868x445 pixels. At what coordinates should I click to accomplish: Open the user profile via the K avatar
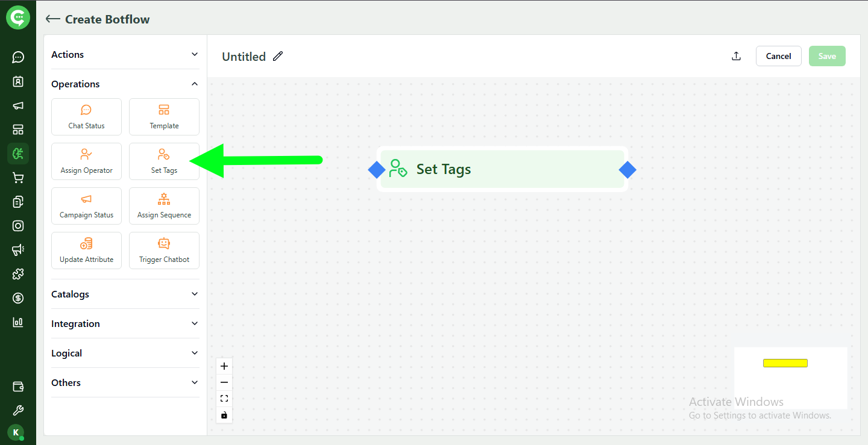[16, 432]
